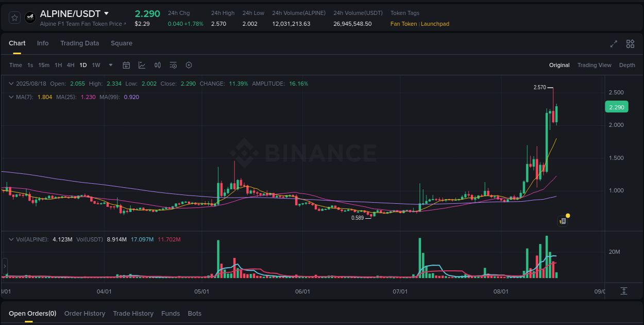Collapse the OHLC info row chevron

[11, 83]
